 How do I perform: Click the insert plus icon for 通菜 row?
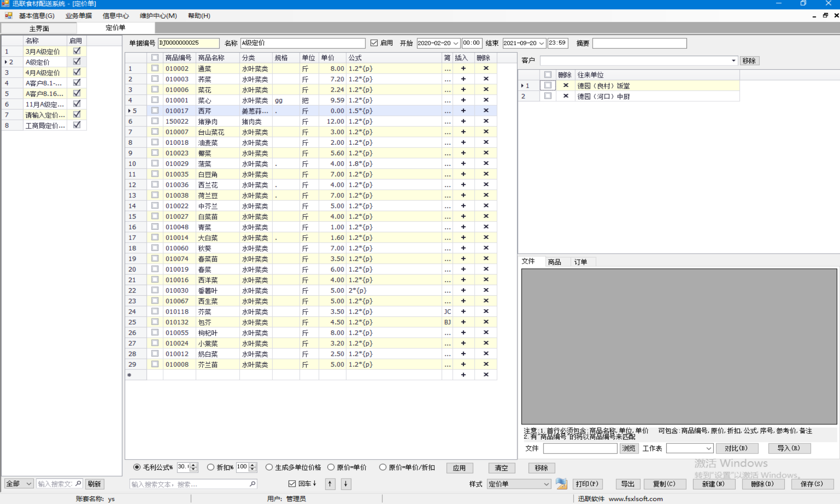pos(463,68)
